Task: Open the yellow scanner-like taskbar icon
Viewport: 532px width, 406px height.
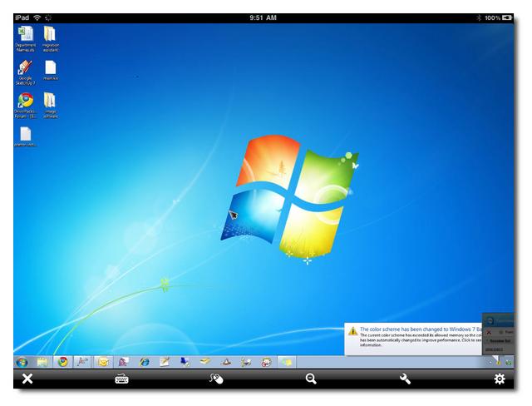Action: (205, 362)
